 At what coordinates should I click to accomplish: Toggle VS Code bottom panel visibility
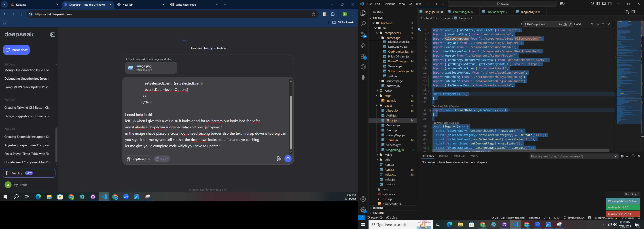click(604, 4)
